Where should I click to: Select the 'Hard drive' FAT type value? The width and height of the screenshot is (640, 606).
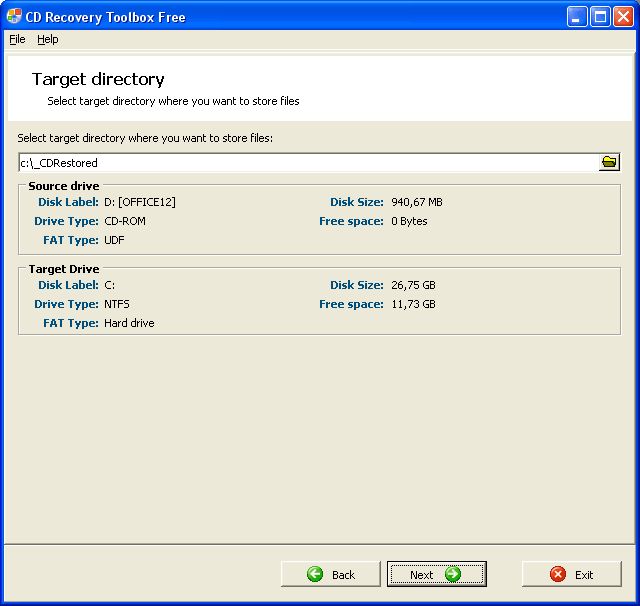pos(129,323)
